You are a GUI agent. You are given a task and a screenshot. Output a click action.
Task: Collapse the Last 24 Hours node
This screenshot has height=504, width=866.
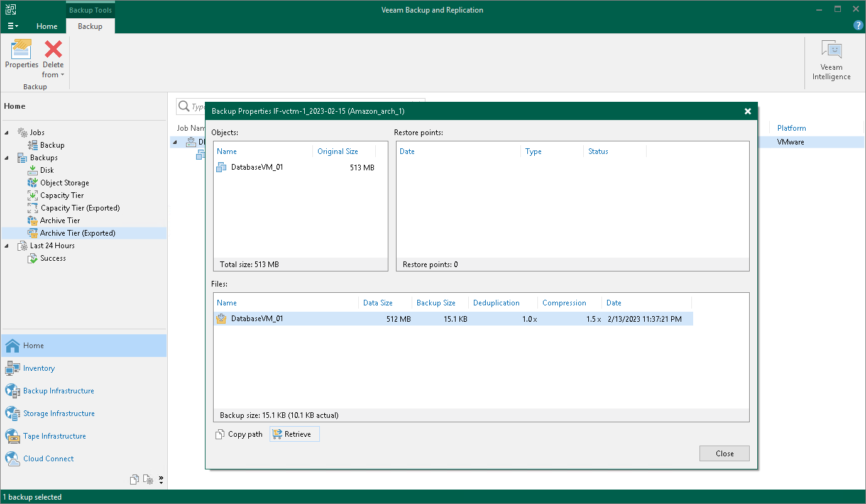coord(6,245)
